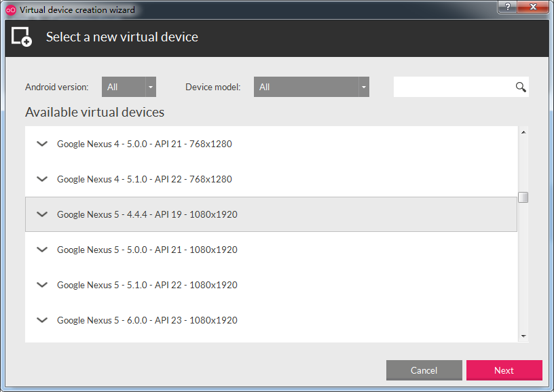This screenshot has width=554, height=392.
Task: Expand Google Nexus 5 4.4.4 API 19 chevron
Action: (42, 214)
